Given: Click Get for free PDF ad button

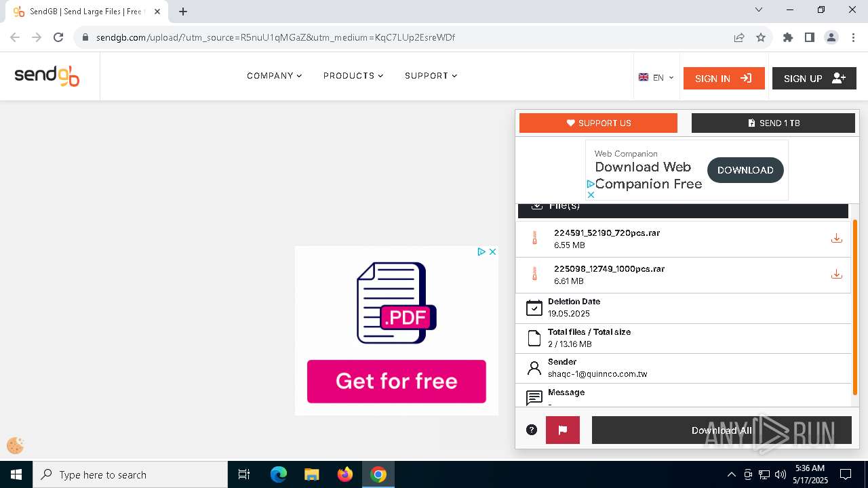Looking at the screenshot, I should (x=397, y=382).
